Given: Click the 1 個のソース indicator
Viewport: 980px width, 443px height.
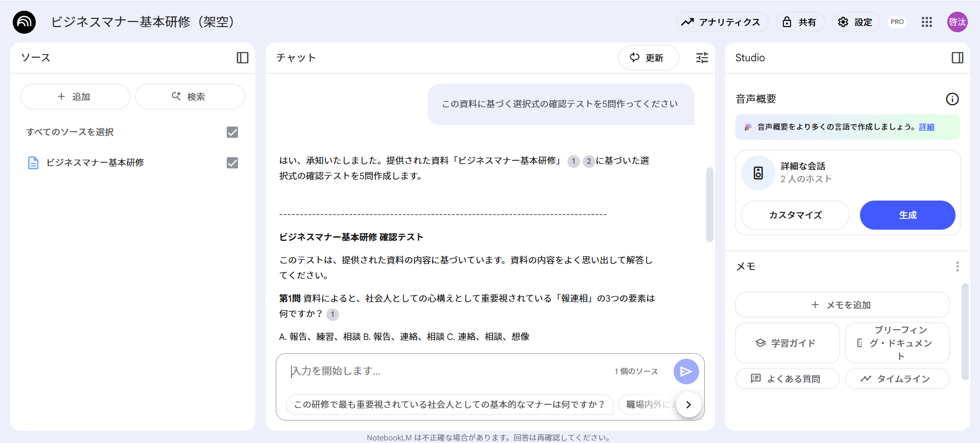Looking at the screenshot, I should coord(636,372).
